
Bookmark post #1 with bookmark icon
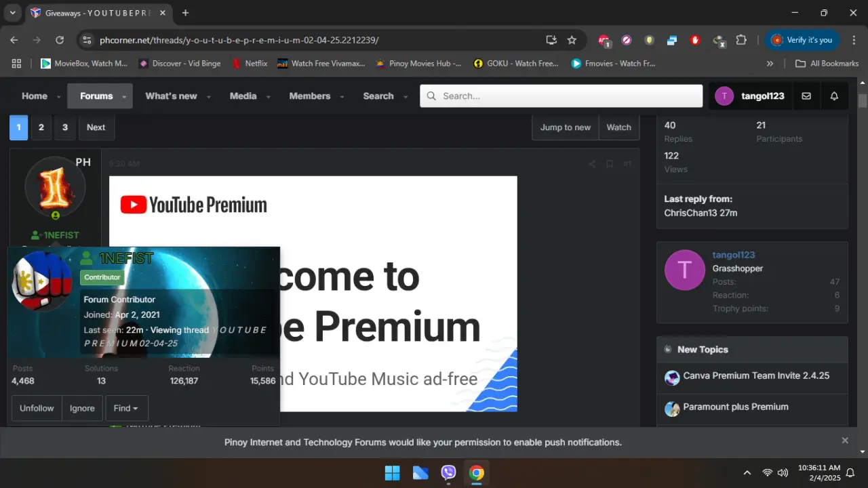pos(610,164)
